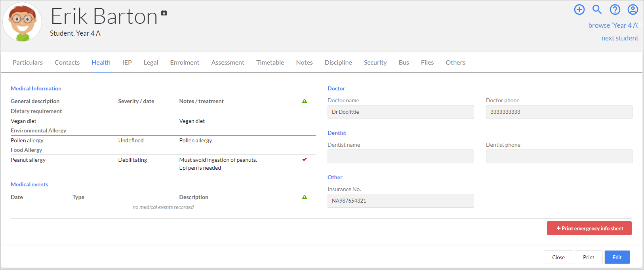Select the Pollen allergy entry in General description

pos(27,140)
